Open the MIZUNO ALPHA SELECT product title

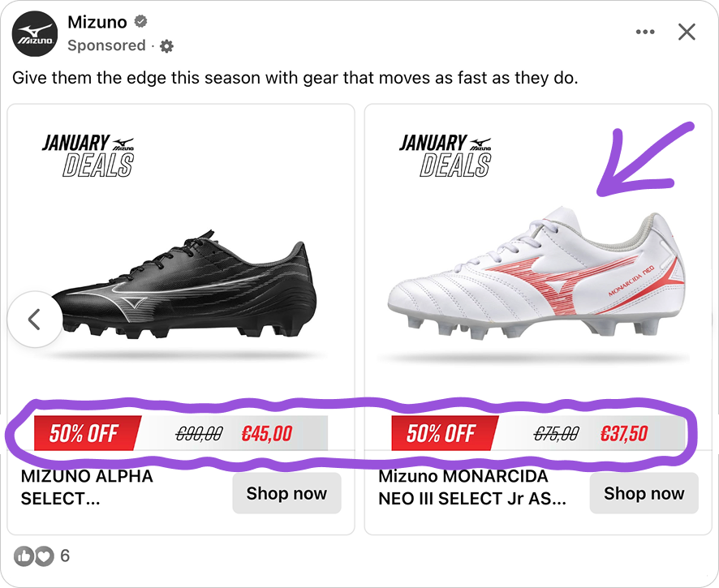coord(87,487)
